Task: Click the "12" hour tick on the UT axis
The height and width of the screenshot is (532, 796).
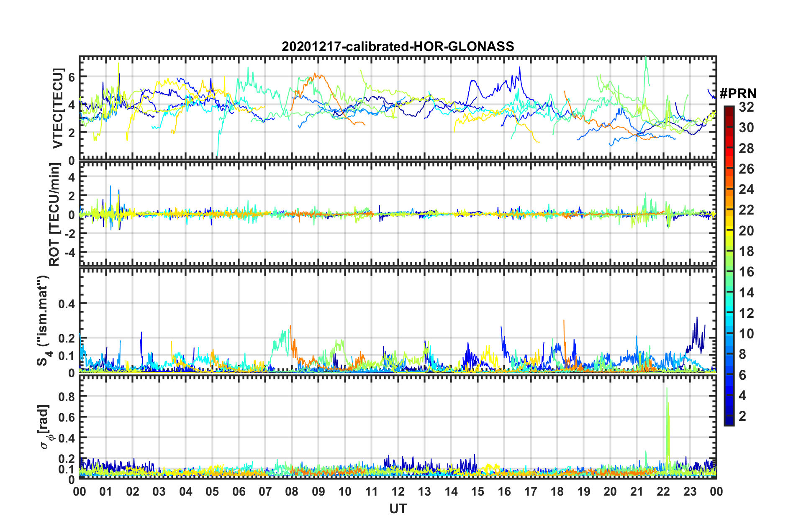Action: 398,491
